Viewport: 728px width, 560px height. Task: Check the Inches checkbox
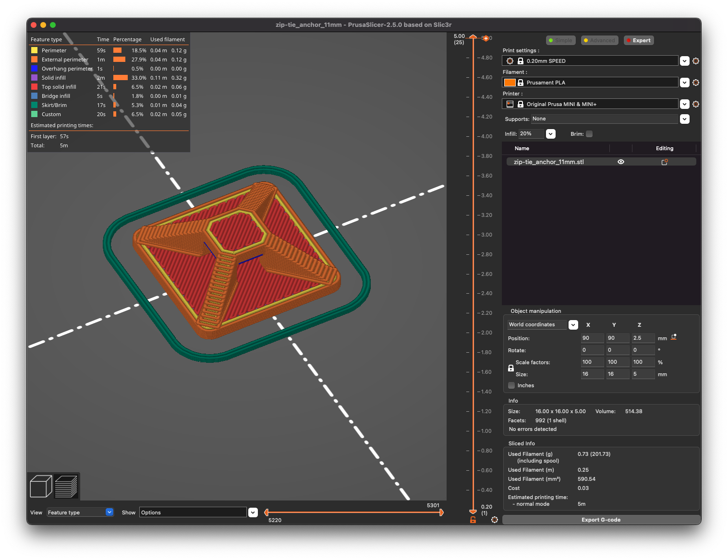(511, 385)
